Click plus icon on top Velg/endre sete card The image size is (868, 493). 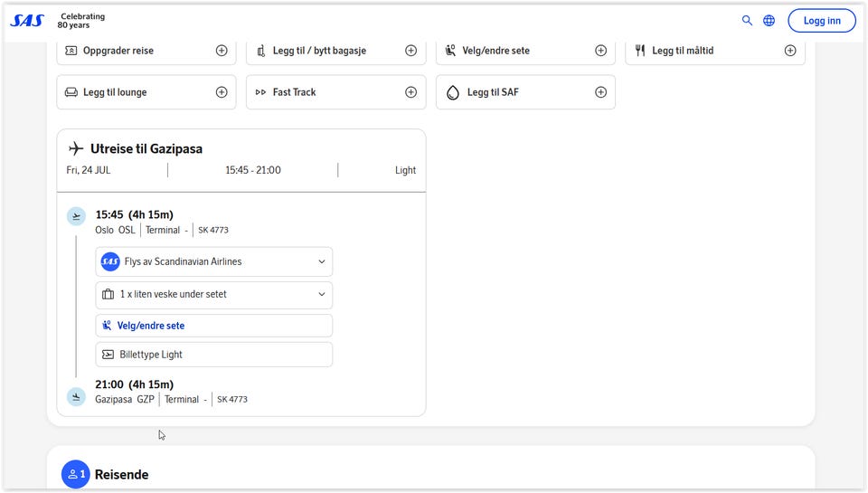click(x=600, y=51)
